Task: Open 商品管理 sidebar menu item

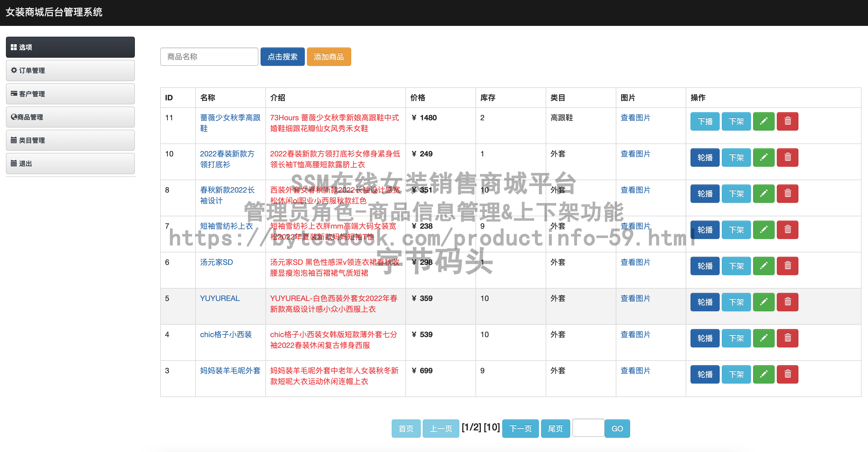Action: (70, 117)
